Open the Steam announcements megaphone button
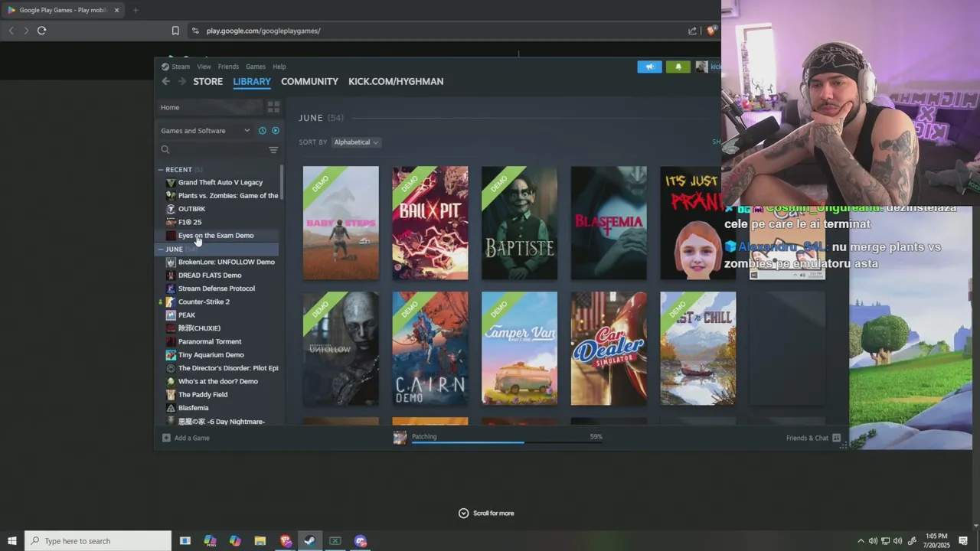Screen dimensions: 980x551 (x=649, y=67)
